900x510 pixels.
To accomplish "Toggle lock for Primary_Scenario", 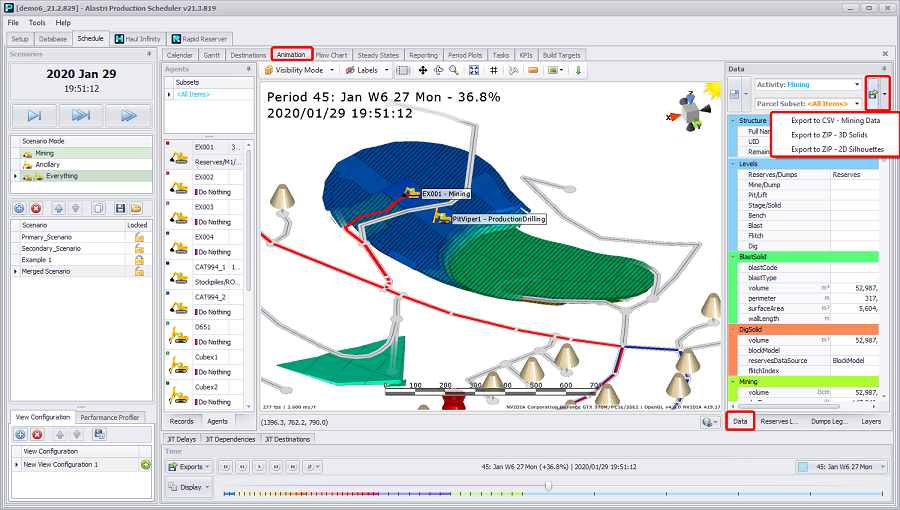I will [139, 237].
